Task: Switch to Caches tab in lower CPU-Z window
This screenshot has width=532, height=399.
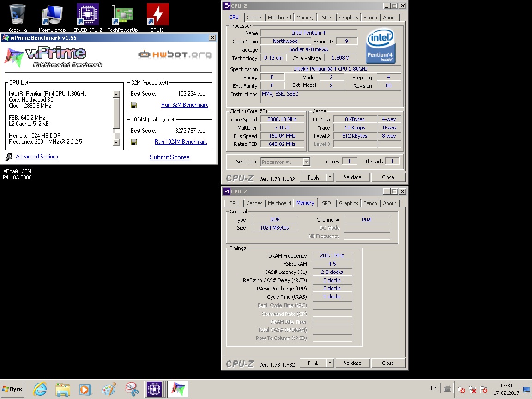Action: click(x=254, y=203)
